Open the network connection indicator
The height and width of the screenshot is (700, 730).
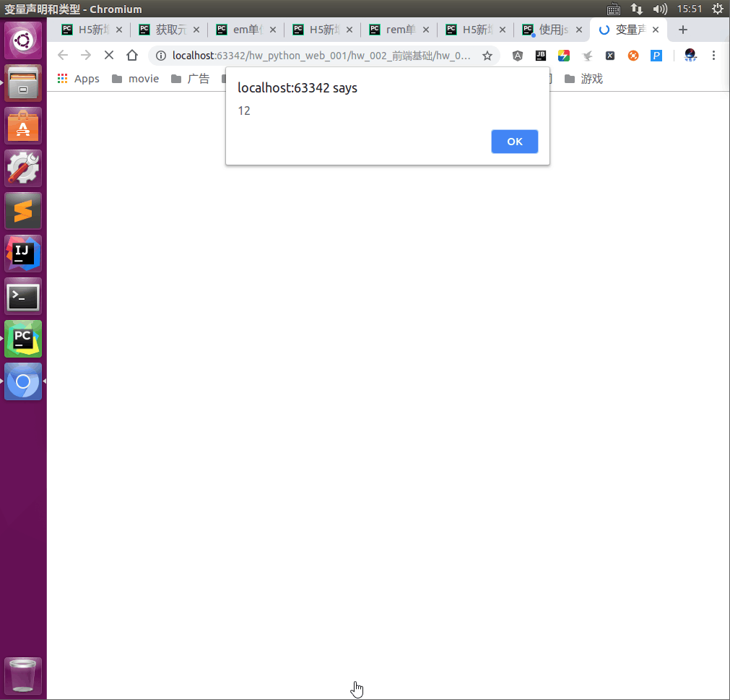coord(636,9)
